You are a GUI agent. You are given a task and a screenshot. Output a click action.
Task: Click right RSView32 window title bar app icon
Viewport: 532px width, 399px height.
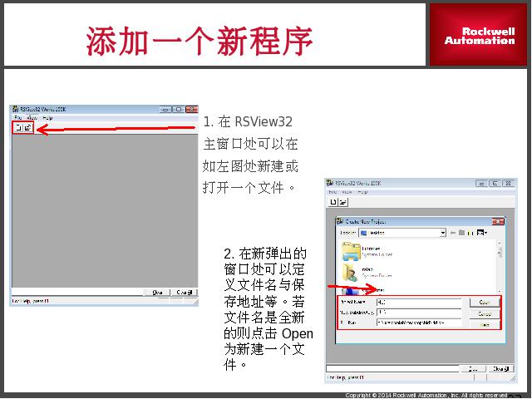(x=329, y=183)
